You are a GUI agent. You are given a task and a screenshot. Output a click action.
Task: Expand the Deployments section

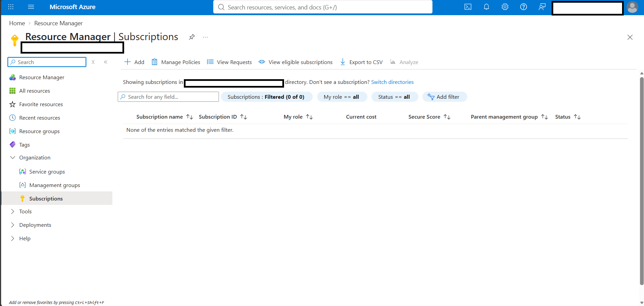13,225
